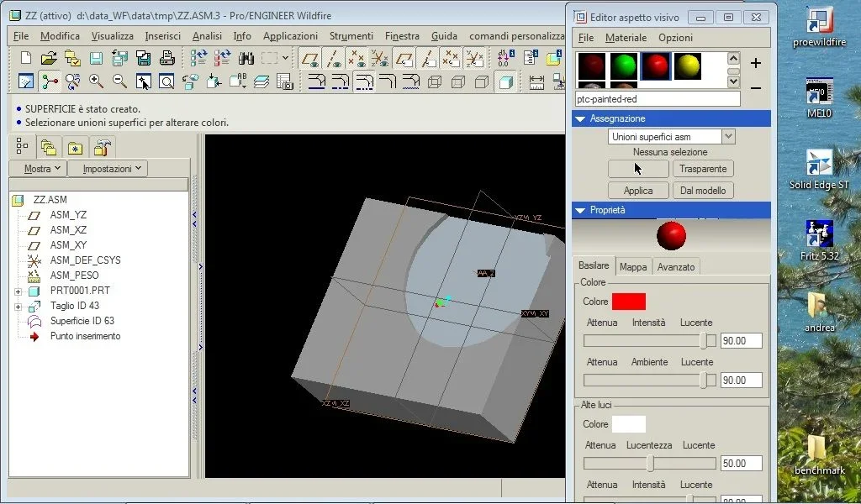Open the Mostra dropdown
The image size is (861, 504).
click(38, 169)
